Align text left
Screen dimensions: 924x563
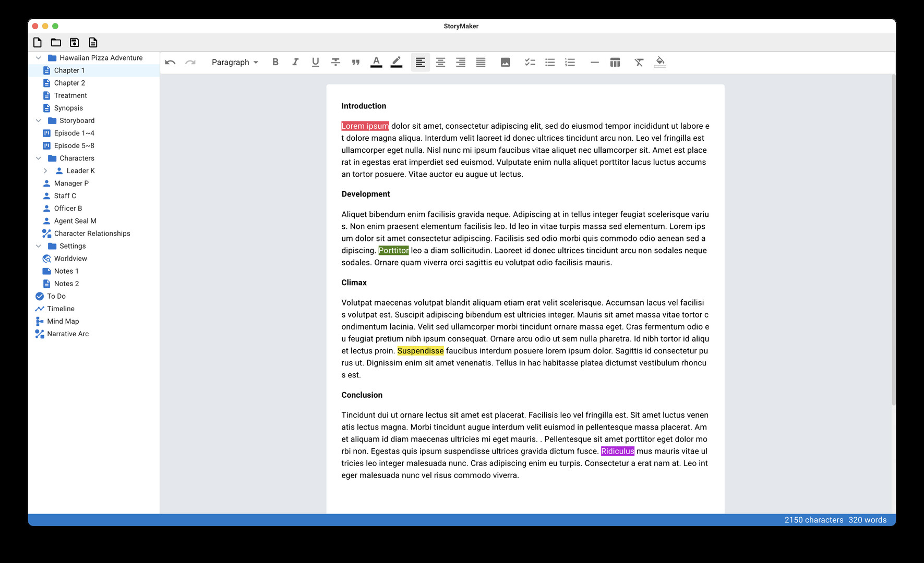[421, 62]
